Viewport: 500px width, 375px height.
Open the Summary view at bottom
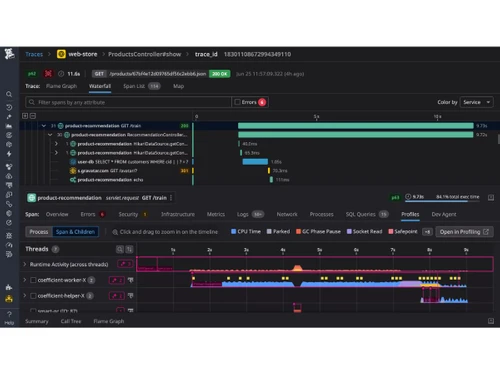point(37,321)
